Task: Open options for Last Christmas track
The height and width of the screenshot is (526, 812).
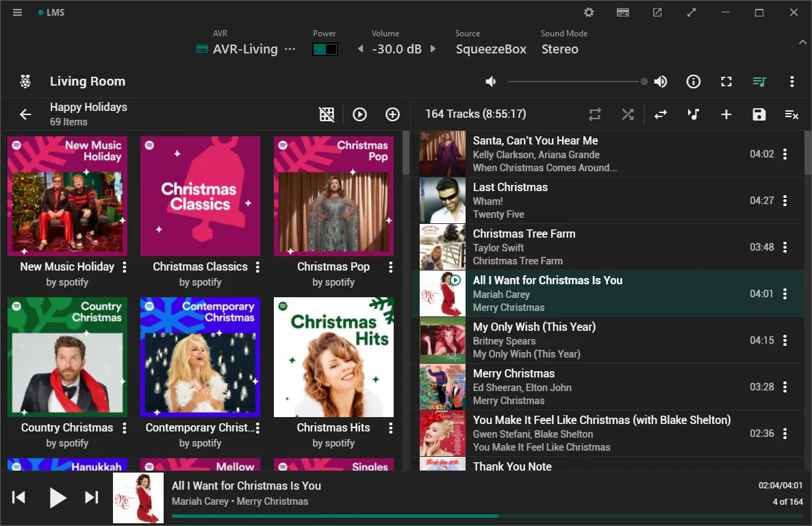Action: coord(785,201)
